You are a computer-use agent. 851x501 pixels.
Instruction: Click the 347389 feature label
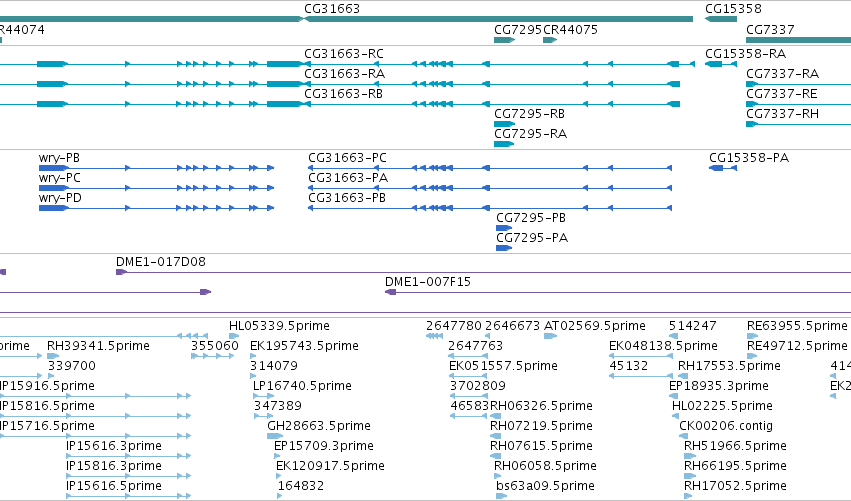click(x=277, y=407)
